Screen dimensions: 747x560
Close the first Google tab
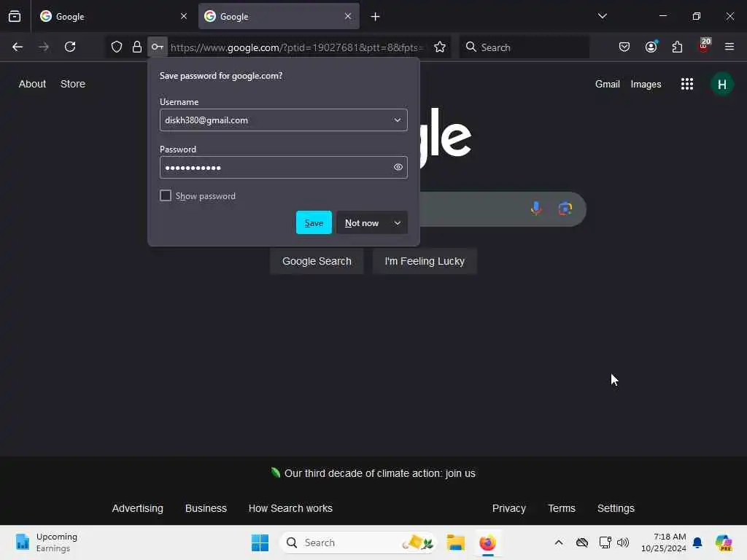point(184,16)
